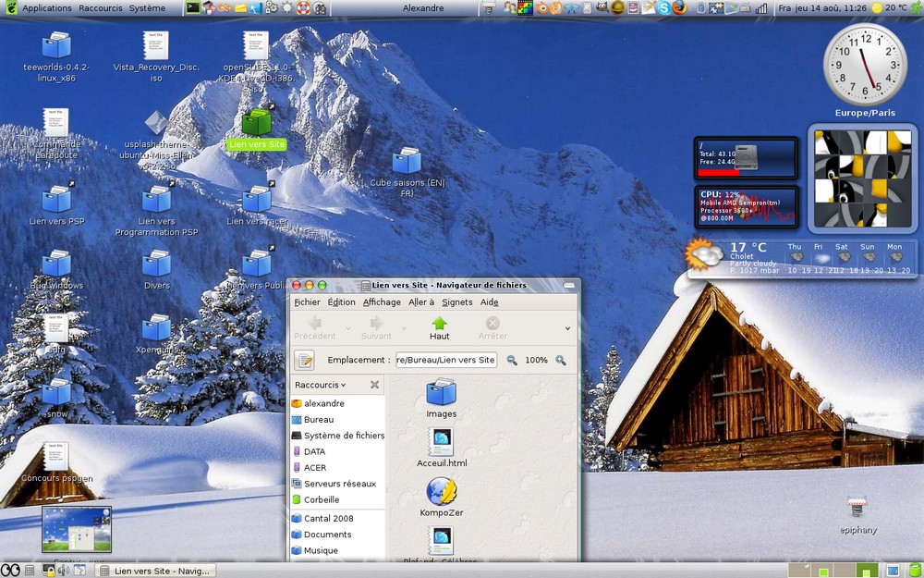Select the Vista_Recovery_Disc.iso desktop file
This screenshot has height=578, width=924.
(156, 56)
